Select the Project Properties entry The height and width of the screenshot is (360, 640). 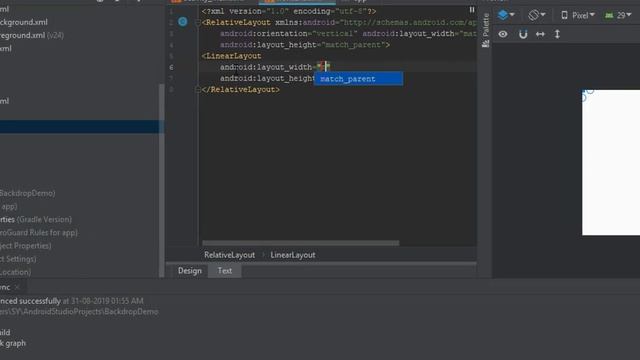coord(26,246)
